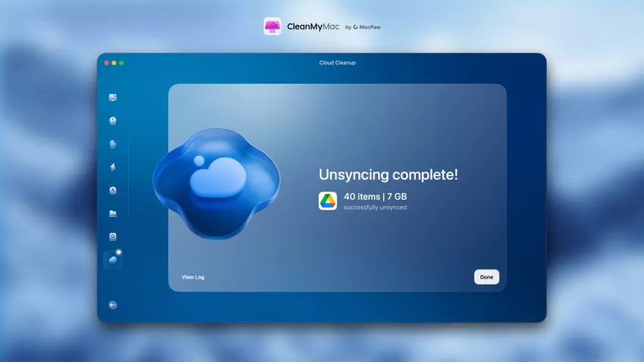Maximize the window with the green button
The image size is (644, 362).
coord(121,63)
